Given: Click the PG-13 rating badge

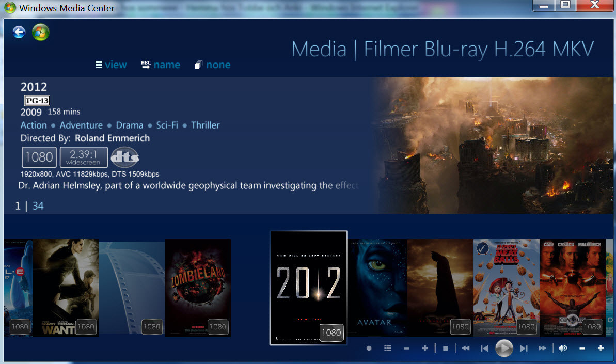Looking at the screenshot, I should (37, 101).
